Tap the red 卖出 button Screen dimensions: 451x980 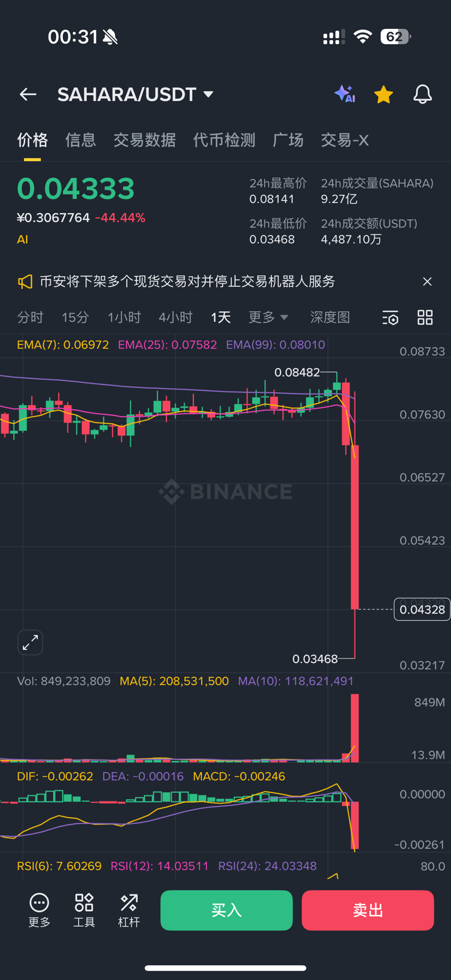(368, 910)
